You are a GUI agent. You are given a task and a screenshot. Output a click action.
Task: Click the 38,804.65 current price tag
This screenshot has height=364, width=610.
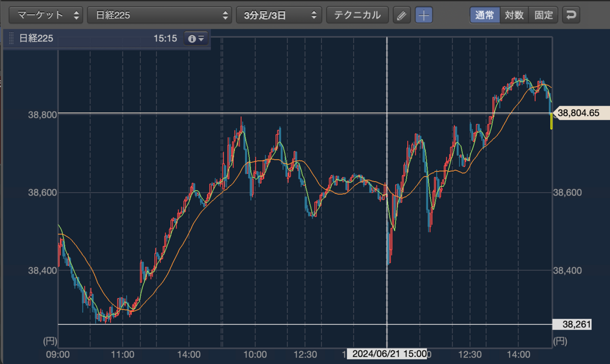(x=579, y=113)
